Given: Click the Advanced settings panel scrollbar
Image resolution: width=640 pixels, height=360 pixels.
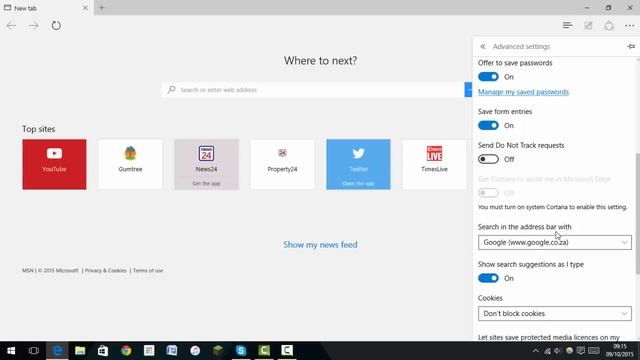Looking at the screenshot, I should (638, 213).
